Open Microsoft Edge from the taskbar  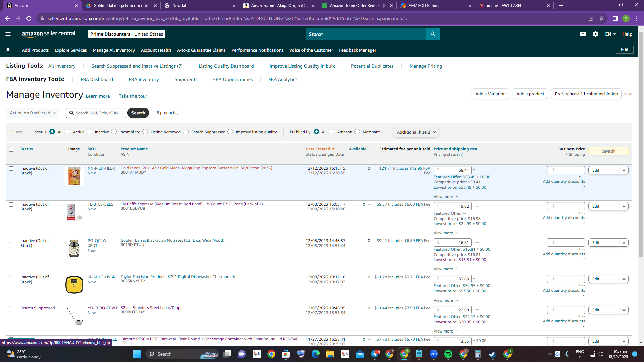316,354
